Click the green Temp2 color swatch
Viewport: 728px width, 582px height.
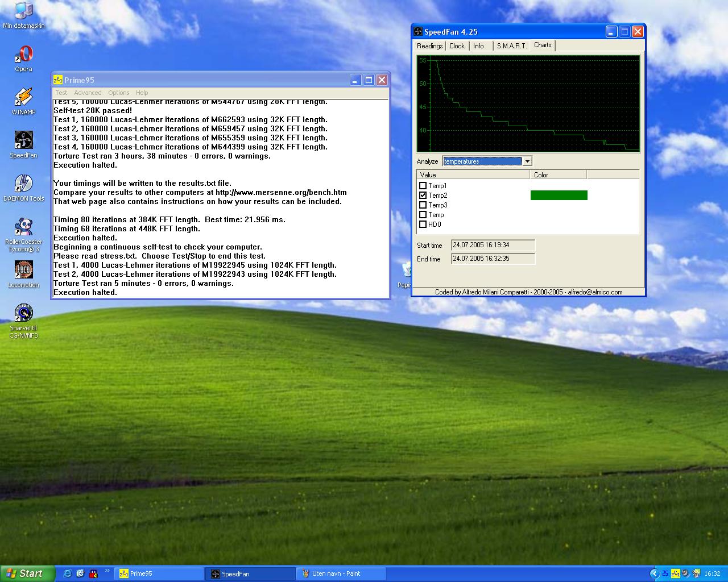tap(559, 195)
